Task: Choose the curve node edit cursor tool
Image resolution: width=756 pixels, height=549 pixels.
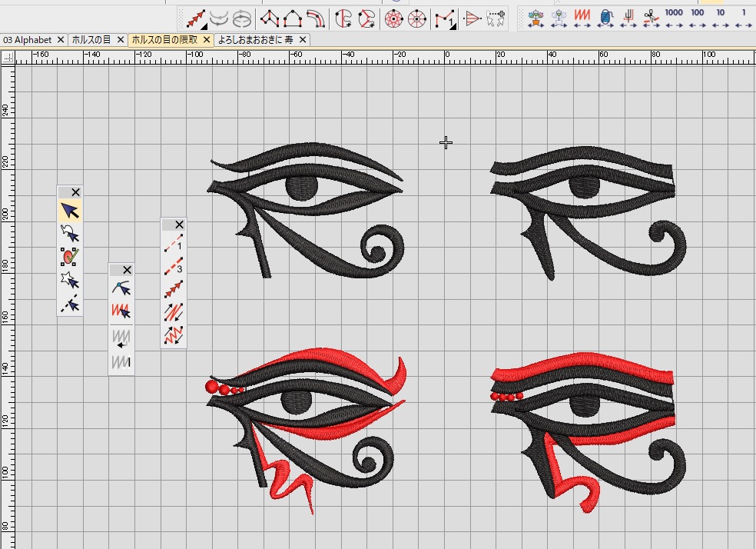Action: (121, 288)
